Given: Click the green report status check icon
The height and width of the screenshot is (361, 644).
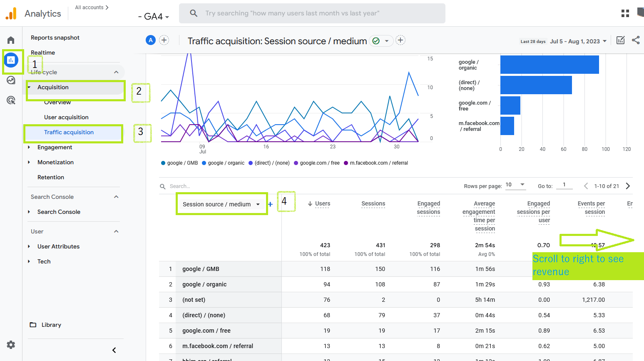Looking at the screenshot, I should [376, 41].
